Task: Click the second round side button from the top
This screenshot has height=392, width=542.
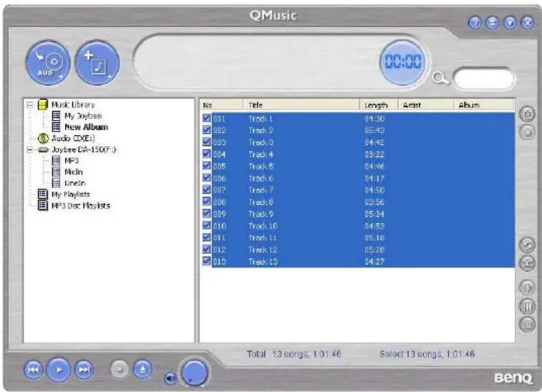Action: 527,132
